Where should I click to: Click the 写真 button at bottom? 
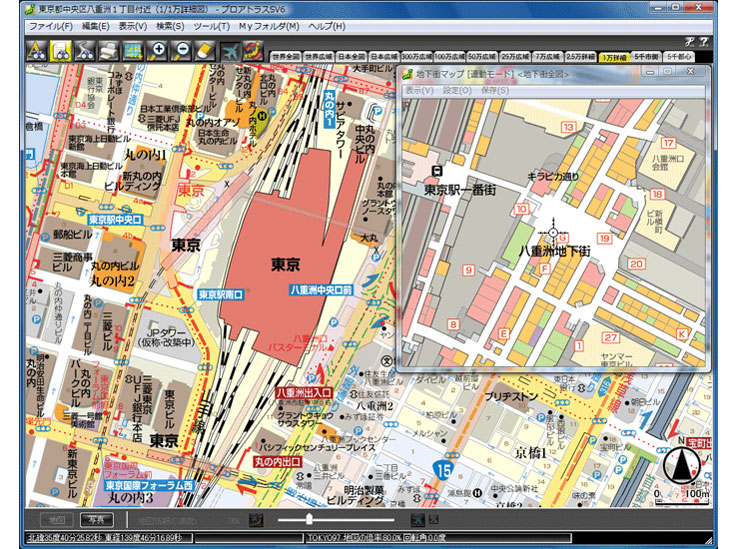(97, 519)
